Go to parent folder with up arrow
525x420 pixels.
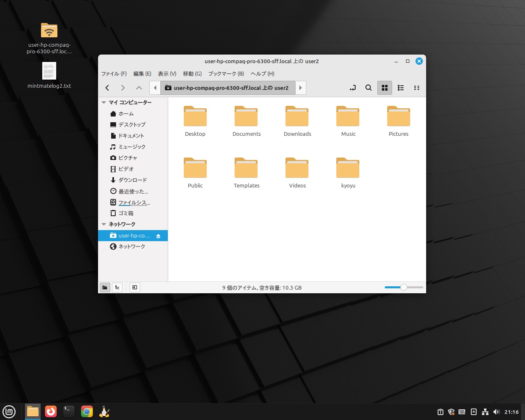point(139,88)
